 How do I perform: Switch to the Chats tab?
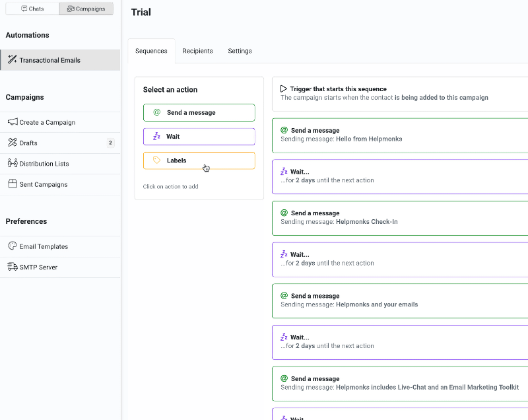click(x=32, y=9)
